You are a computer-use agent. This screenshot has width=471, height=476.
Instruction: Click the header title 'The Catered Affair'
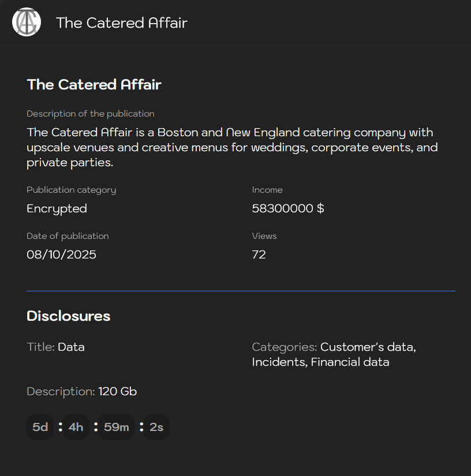point(121,23)
